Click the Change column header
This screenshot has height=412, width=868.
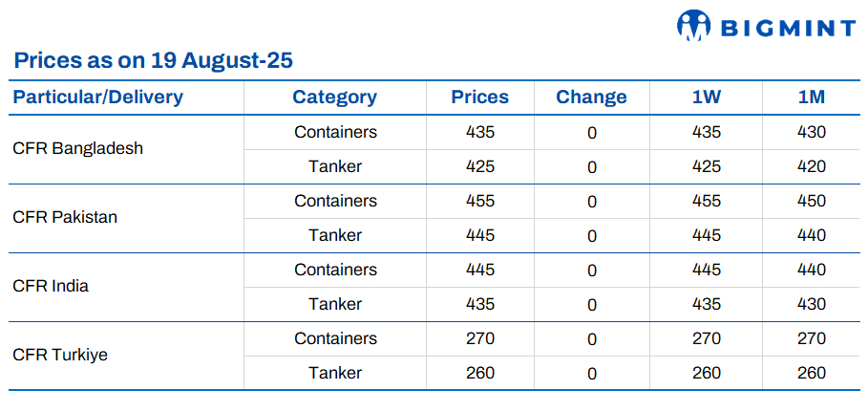point(591,97)
